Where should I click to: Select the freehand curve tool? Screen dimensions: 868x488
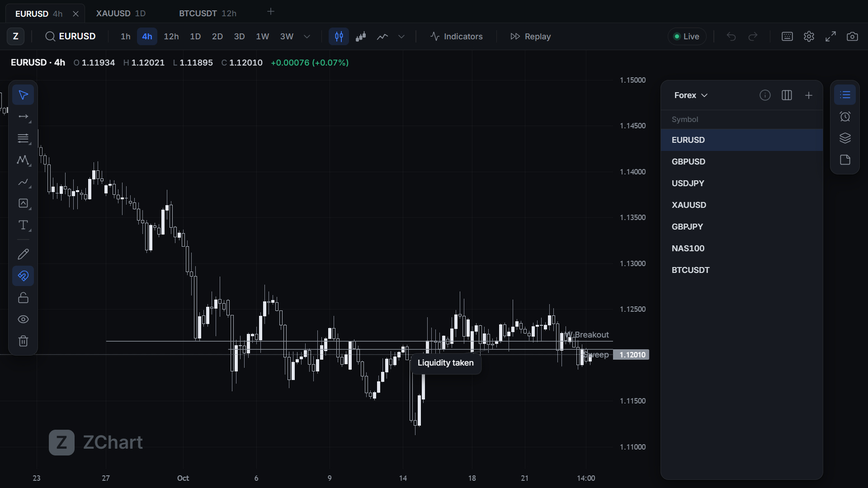click(x=23, y=182)
